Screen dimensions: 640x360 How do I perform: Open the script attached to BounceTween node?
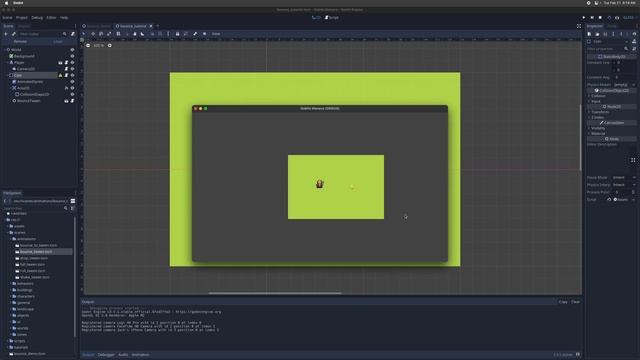pos(72,100)
